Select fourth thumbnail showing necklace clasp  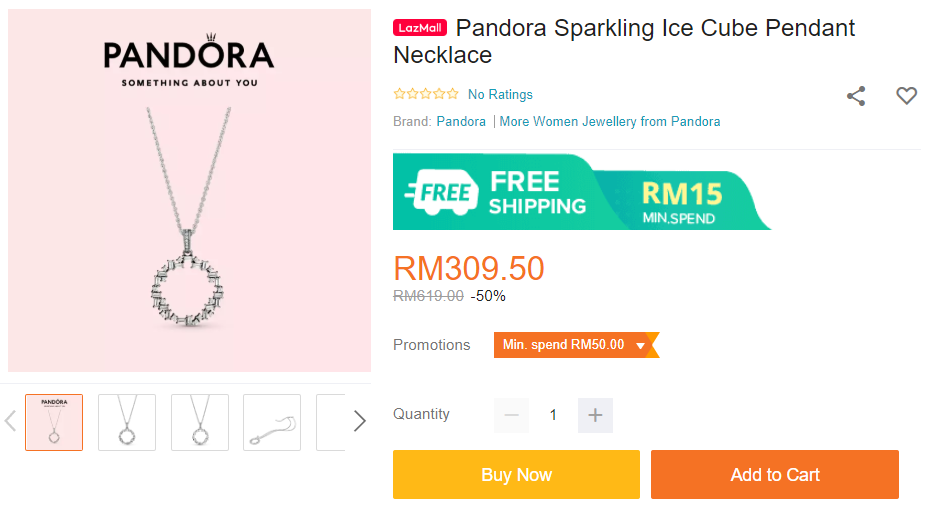coord(272,422)
